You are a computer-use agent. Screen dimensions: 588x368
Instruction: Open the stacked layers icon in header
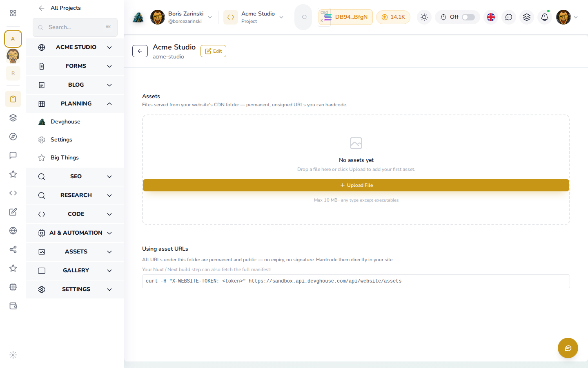527,17
